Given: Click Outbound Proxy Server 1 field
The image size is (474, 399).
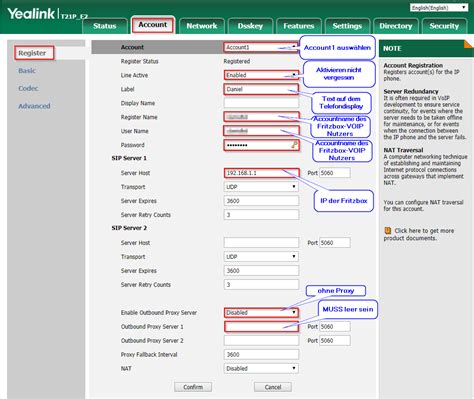Looking at the screenshot, I should tap(261, 326).
